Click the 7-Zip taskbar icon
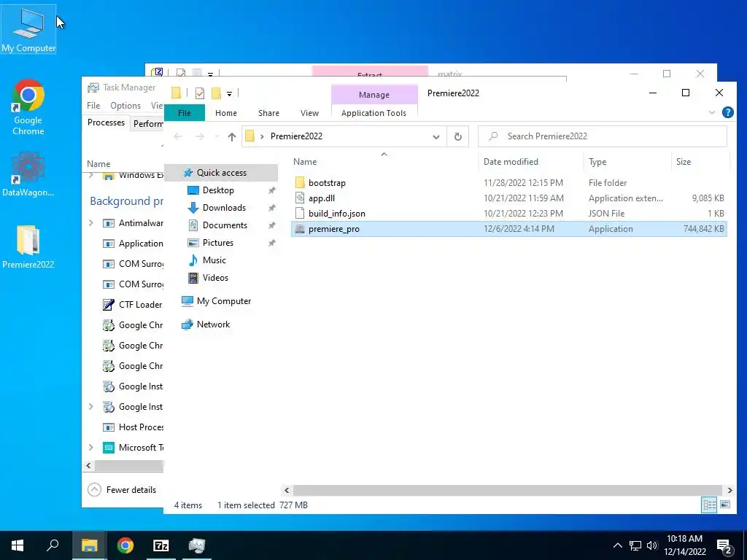The image size is (747, 560). [x=161, y=545]
